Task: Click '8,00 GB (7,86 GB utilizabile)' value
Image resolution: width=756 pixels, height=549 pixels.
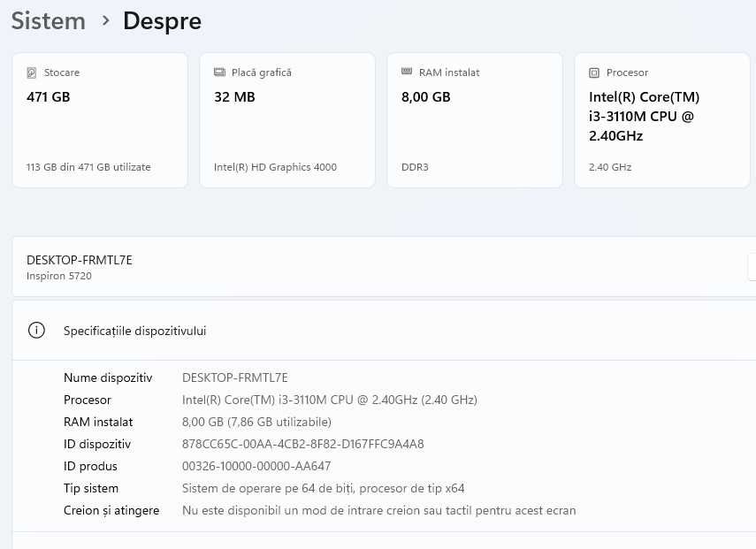Action: (x=256, y=423)
